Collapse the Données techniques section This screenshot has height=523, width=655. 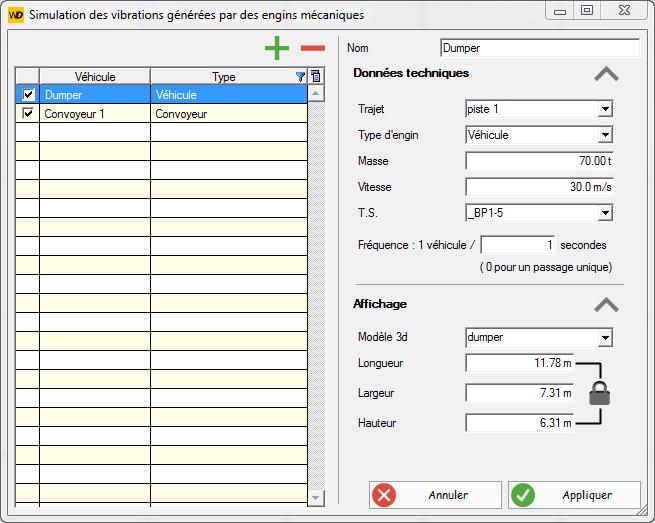(x=607, y=74)
